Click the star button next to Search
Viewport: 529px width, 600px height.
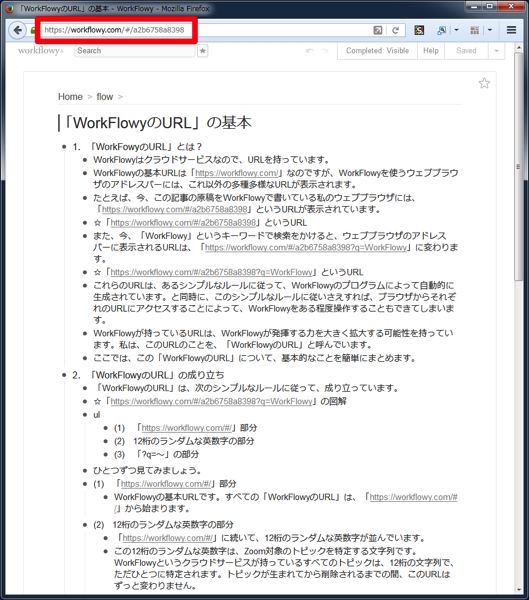(202, 51)
